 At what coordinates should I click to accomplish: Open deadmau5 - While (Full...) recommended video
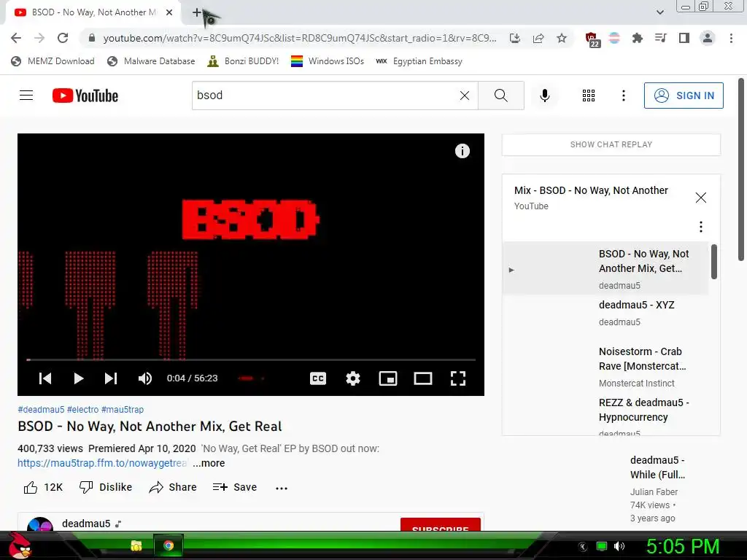[657, 467]
